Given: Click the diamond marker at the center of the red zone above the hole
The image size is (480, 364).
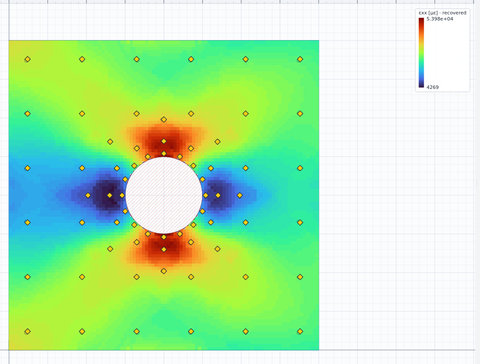Looking at the screenshot, I should [x=164, y=141].
